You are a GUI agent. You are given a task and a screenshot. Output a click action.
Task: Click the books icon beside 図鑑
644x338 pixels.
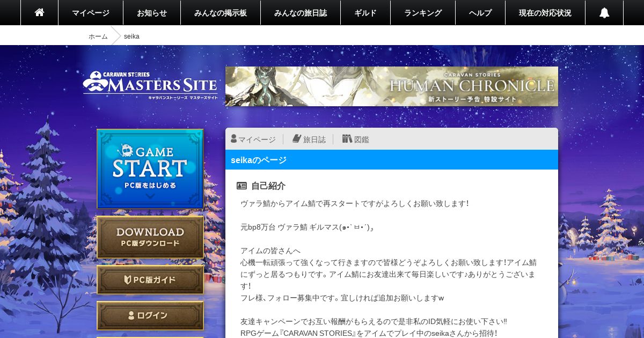(x=347, y=139)
